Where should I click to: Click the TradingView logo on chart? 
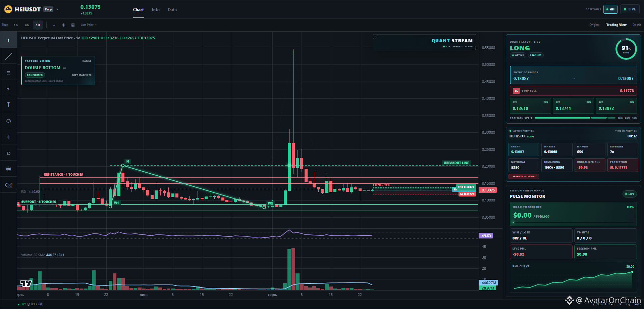click(26, 283)
